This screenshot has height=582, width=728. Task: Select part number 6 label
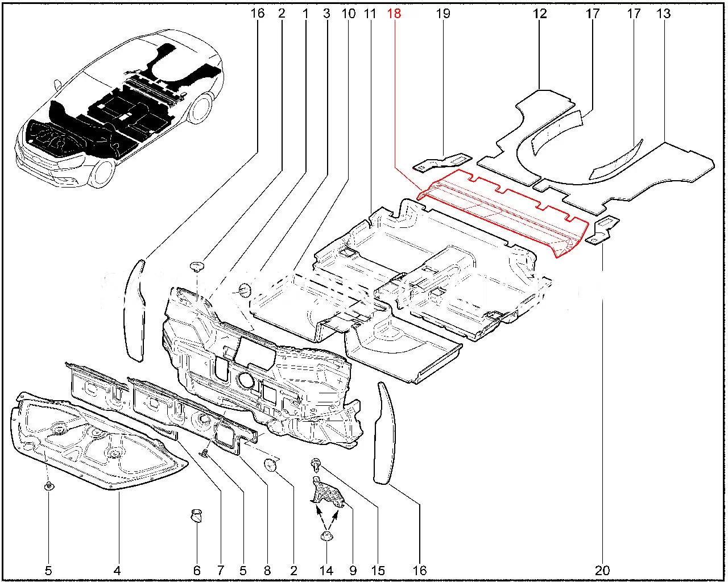[197, 570]
